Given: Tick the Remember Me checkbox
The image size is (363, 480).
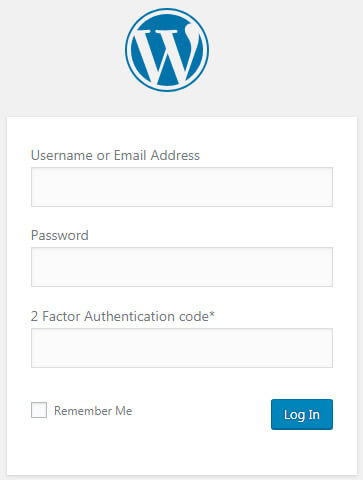Looking at the screenshot, I should click(x=39, y=410).
